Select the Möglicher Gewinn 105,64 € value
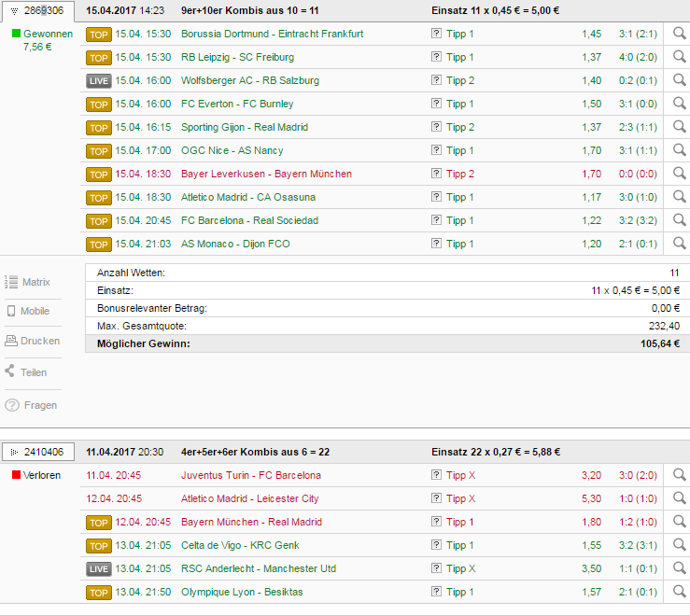 click(659, 343)
